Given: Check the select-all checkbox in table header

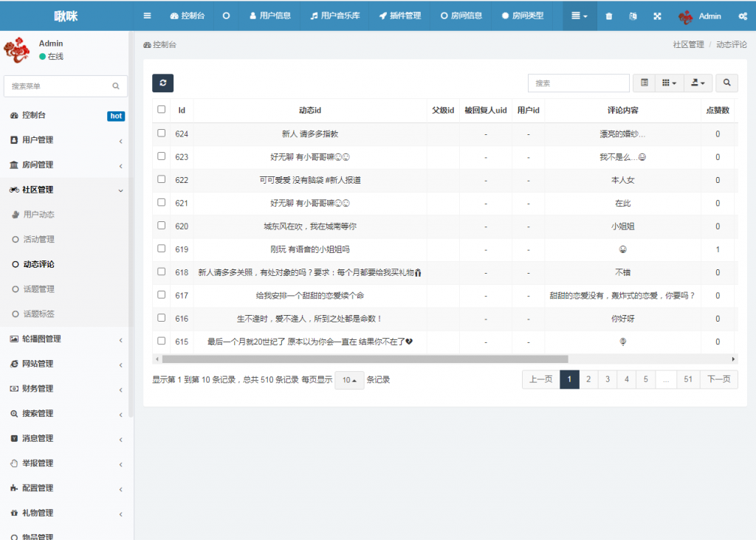Looking at the screenshot, I should point(160,109).
